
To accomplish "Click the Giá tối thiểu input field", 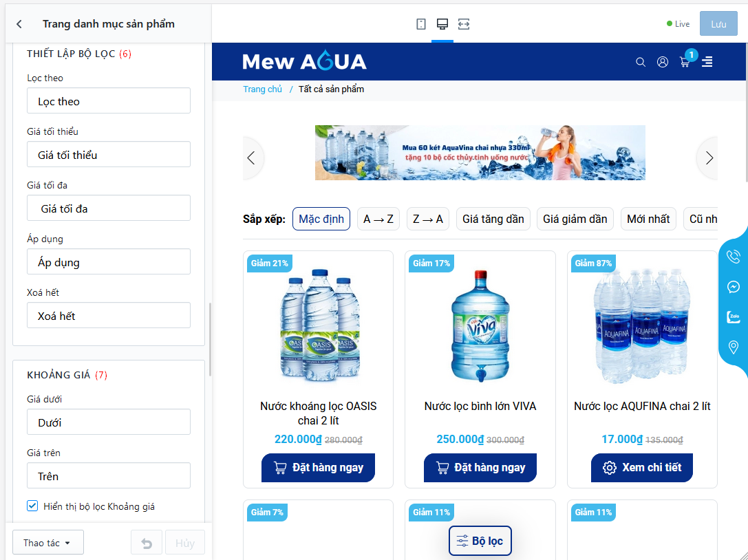I will click(109, 155).
